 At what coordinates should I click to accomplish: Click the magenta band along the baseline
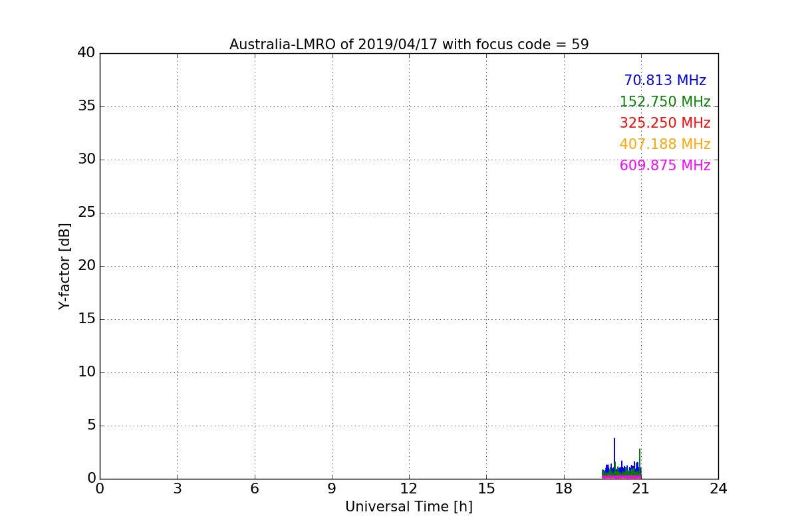(621, 477)
